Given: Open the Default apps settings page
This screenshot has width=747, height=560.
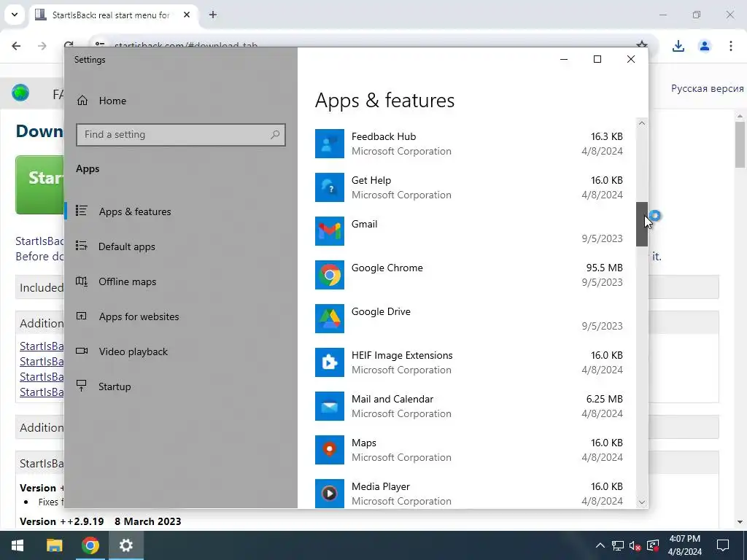Looking at the screenshot, I should click(126, 246).
